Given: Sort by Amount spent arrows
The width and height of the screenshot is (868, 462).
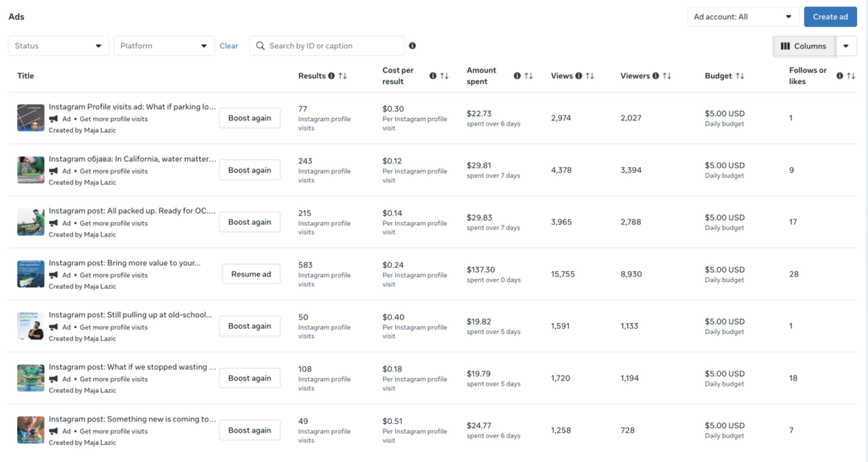Looking at the screenshot, I should click(x=528, y=76).
